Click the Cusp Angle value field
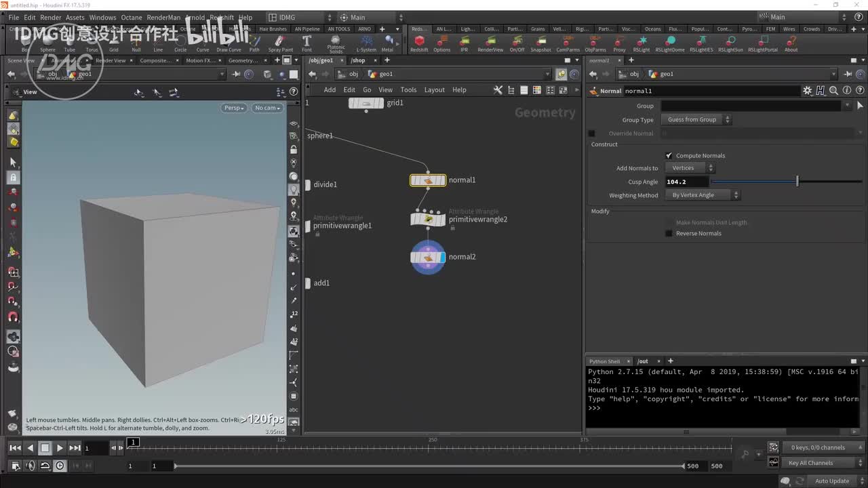Screen dimensions: 868x488 click(x=687, y=182)
